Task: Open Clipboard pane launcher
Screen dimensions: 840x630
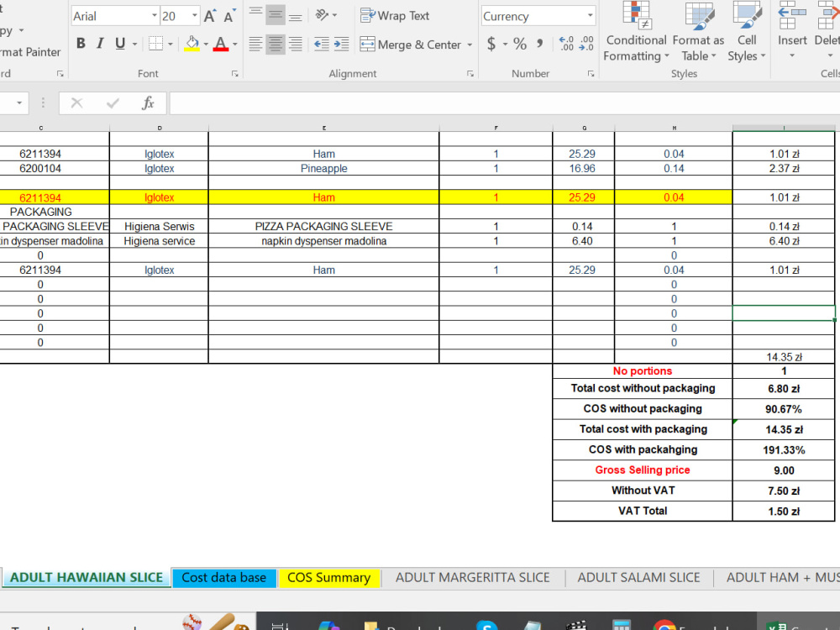Action: click(60, 74)
